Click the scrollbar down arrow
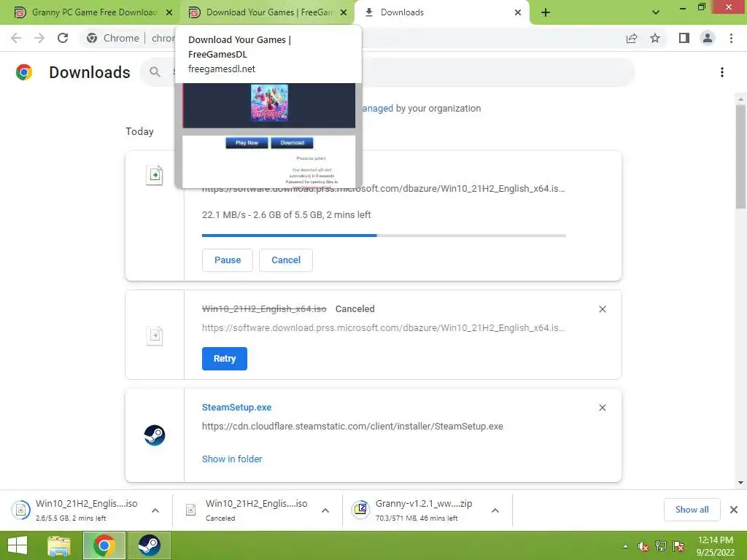This screenshot has width=747, height=560. [740, 483]
